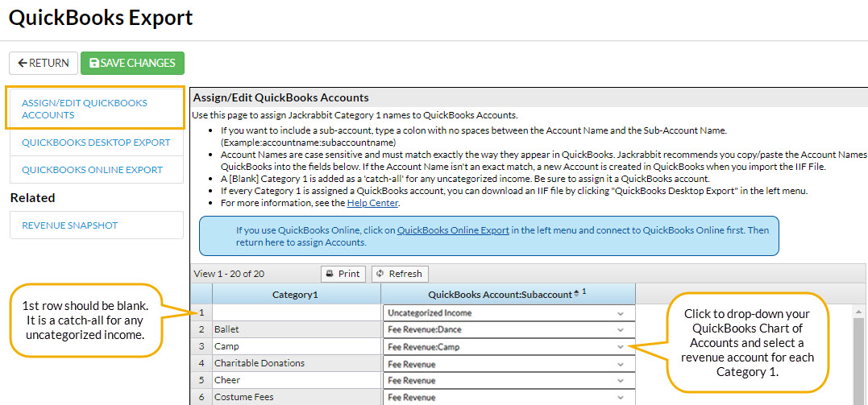Select the Costume Fees category cell

[x=296, y=397]
